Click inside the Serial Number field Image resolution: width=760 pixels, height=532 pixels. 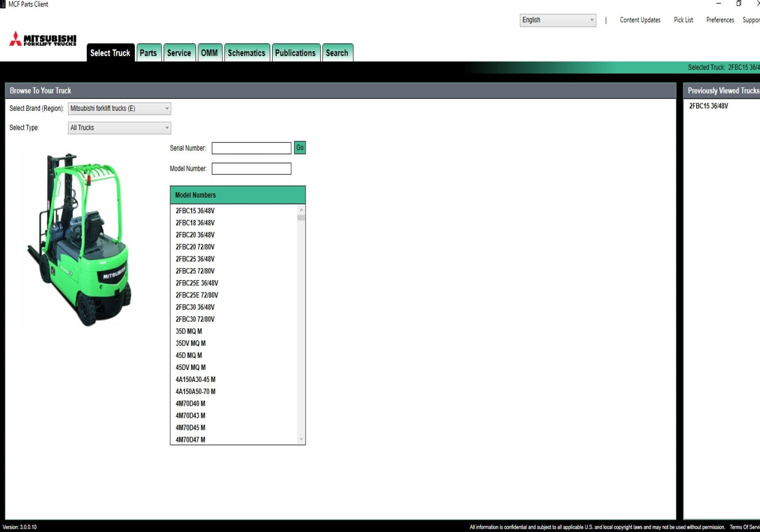coord(251,148)
